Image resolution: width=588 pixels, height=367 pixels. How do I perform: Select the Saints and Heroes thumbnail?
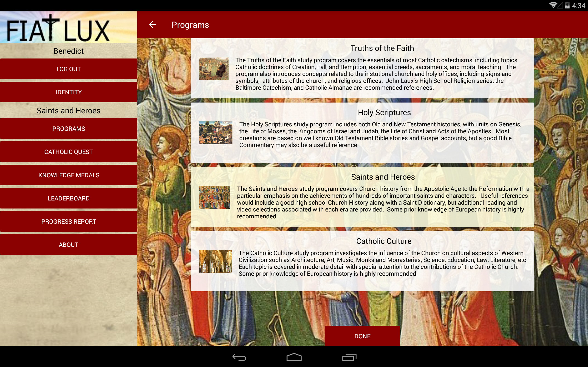click(x=215, y=197)
